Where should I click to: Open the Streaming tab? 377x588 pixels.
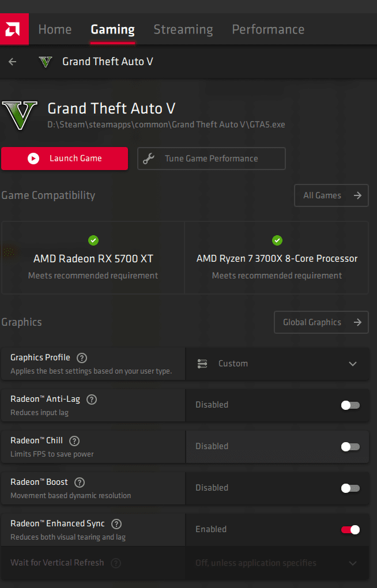pos(183,29)
